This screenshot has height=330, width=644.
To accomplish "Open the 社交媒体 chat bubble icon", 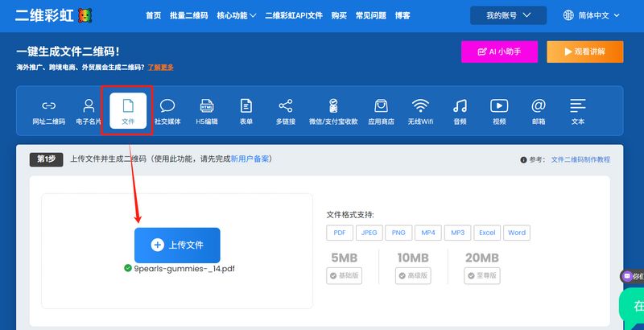I will pos(167,106).
